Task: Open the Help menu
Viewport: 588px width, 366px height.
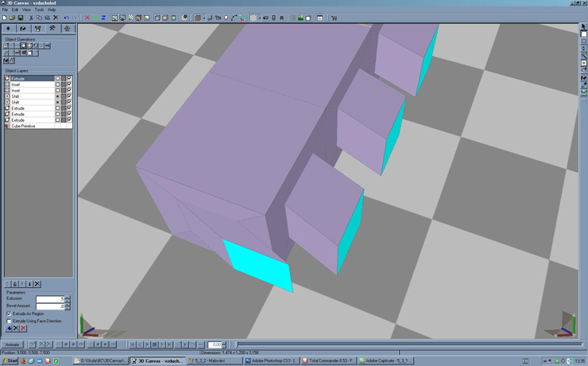Action: point(52,10)
